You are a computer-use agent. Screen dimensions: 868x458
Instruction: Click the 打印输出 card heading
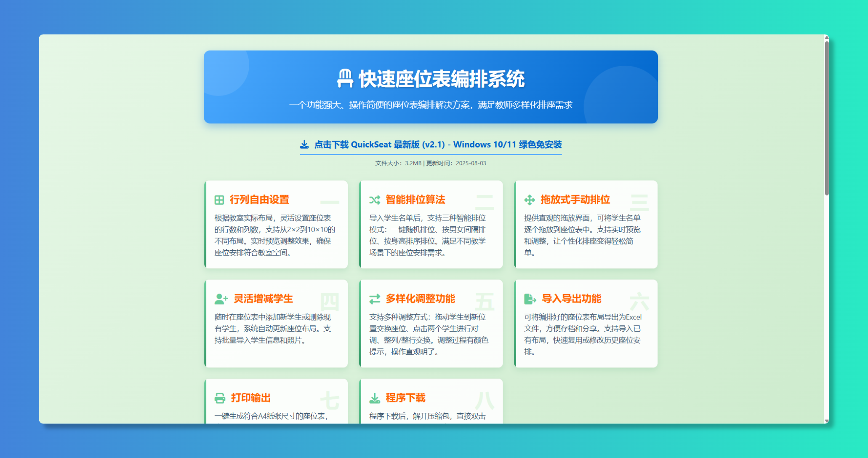click(x=250, y=398)
